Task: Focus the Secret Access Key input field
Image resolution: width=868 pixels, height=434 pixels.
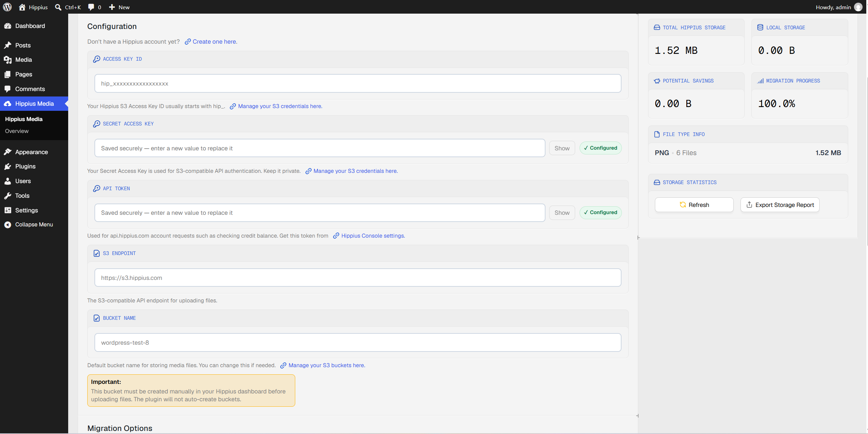Action: click(x=320, y=148)
